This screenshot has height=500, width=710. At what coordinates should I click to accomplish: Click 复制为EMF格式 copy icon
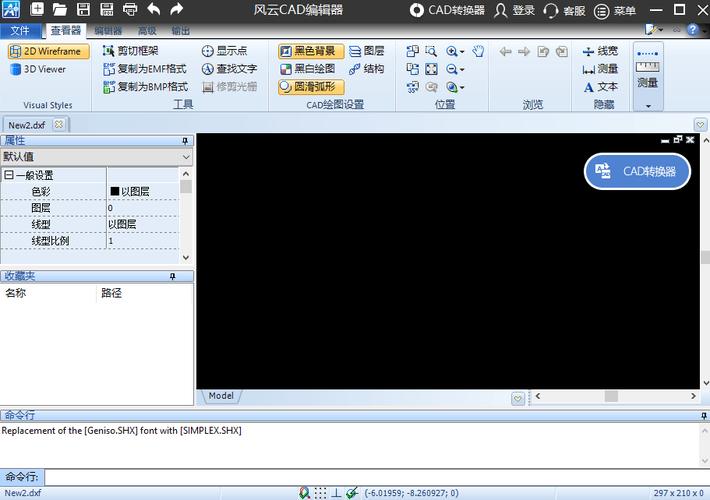click(x=110, y=69)
